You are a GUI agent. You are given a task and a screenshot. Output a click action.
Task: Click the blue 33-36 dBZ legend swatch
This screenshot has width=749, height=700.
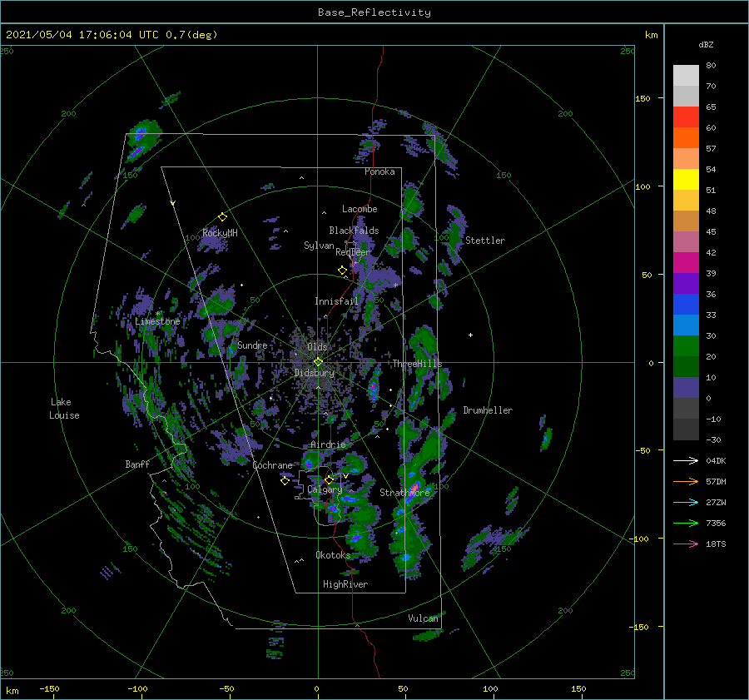[x=686, y=305]
